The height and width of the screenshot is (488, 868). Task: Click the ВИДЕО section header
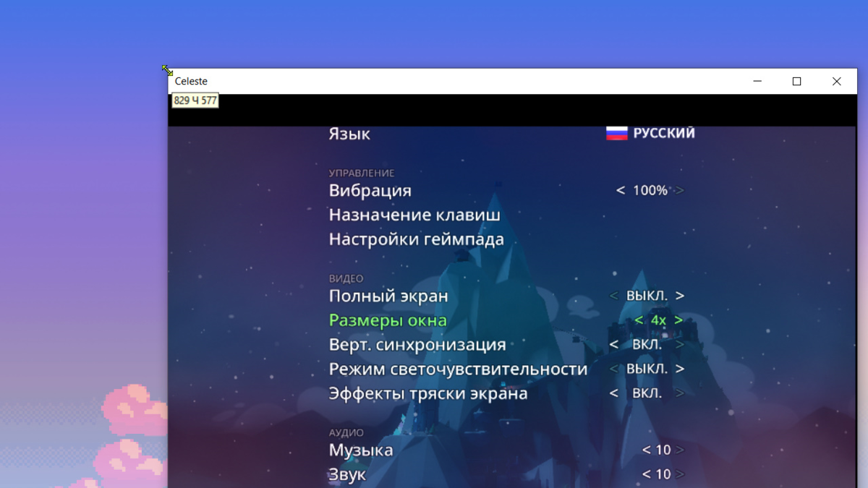click(346, 278)
